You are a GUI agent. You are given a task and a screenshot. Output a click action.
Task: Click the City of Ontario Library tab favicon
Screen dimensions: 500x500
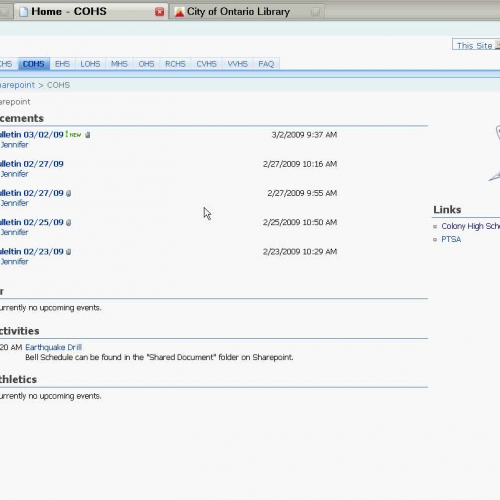pyautogui.click(x=179, y=12)
